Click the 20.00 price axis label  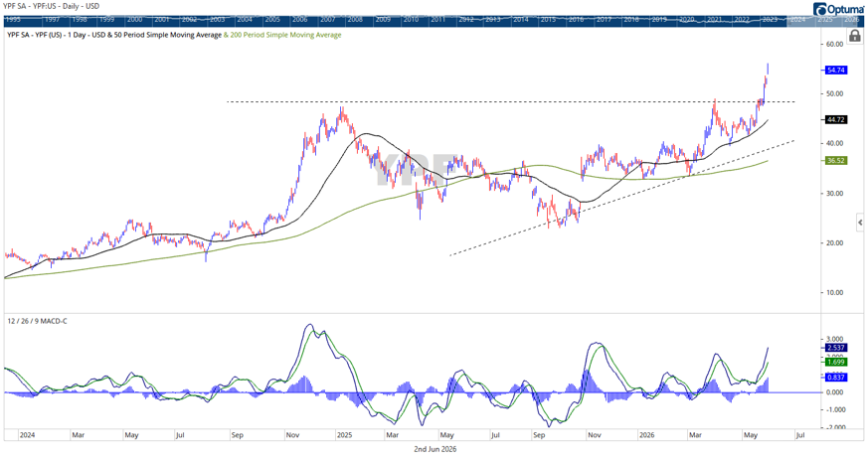tap(834, 243)
